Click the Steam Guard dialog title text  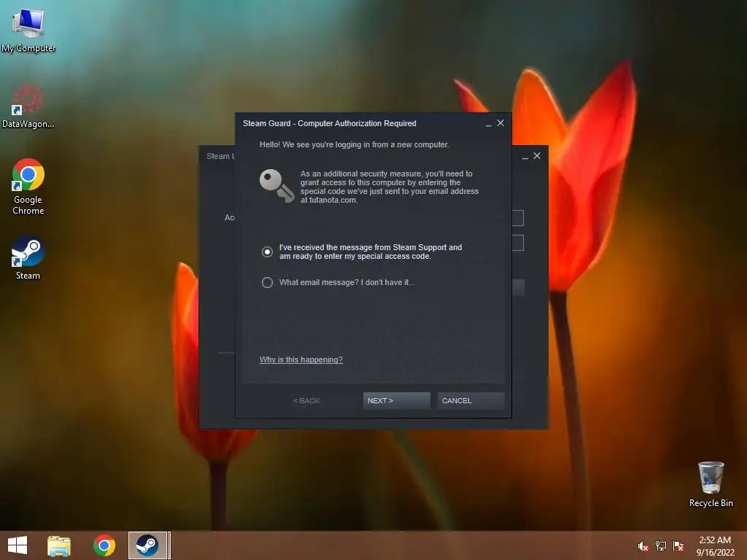(x=330, y=123)
